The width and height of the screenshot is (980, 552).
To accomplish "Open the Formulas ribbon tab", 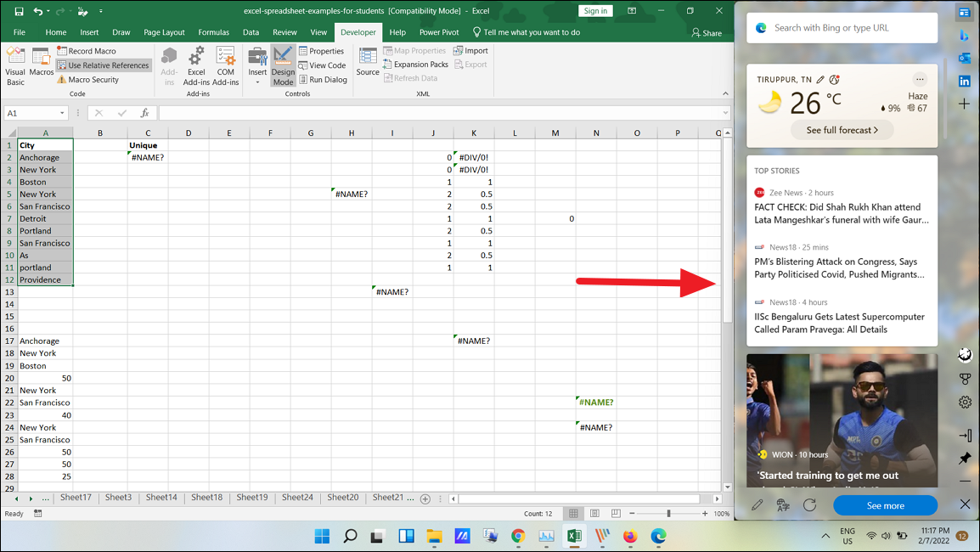I will pos(214,32).
